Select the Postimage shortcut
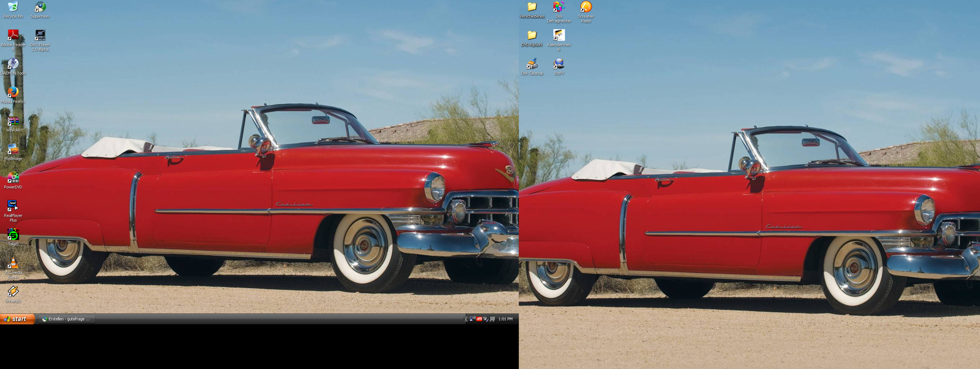The height and width of the screenshot is (369, 980). point(13,152)
